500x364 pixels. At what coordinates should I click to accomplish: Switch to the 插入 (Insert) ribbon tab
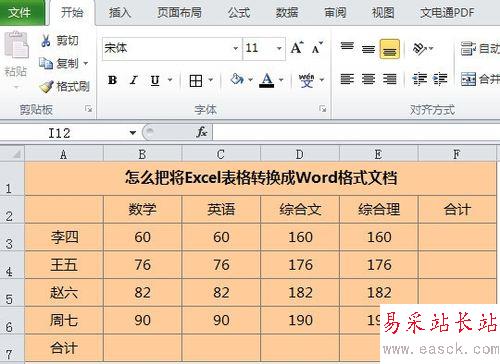coord(120,13)
